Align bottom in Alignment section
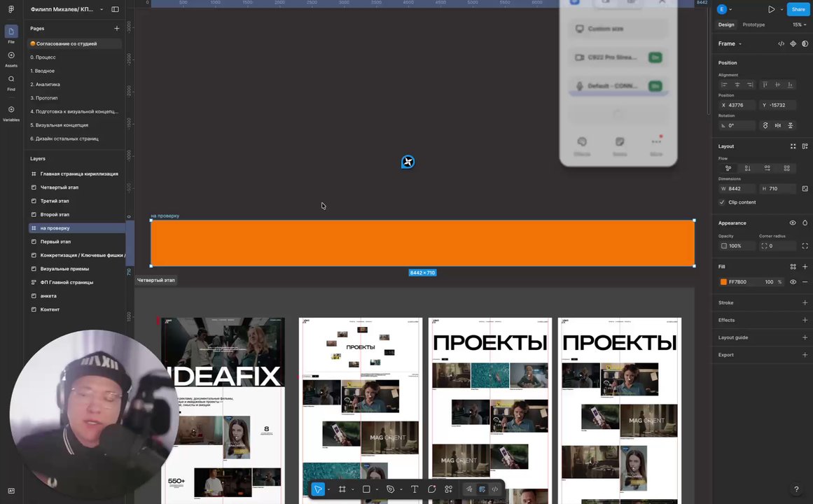813x504 pixels. pos(790,85)
